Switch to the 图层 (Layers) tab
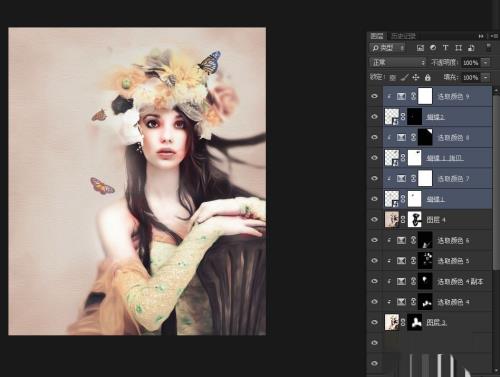 click(377, 36)
